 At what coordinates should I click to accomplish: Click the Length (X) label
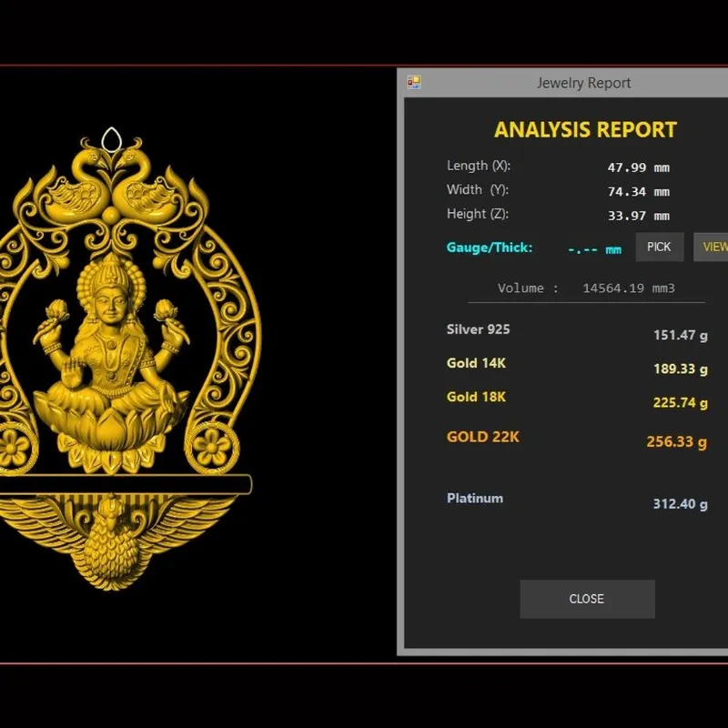coord(479,166)
